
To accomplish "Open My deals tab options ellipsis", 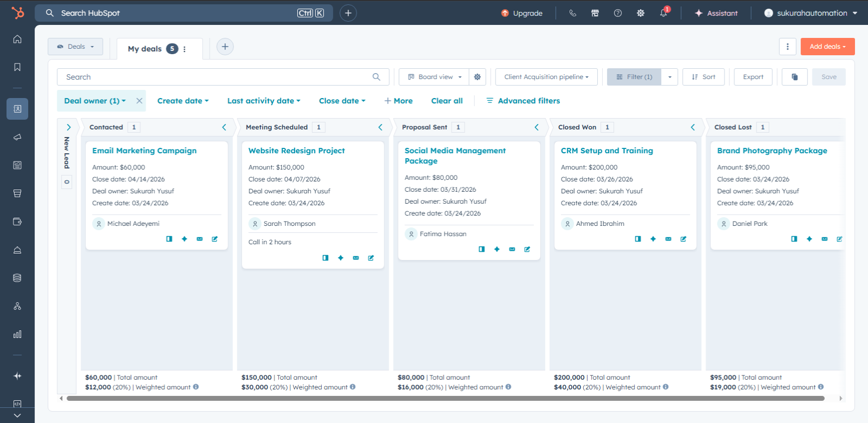I will pyautogui.click(x=185, y=49).
